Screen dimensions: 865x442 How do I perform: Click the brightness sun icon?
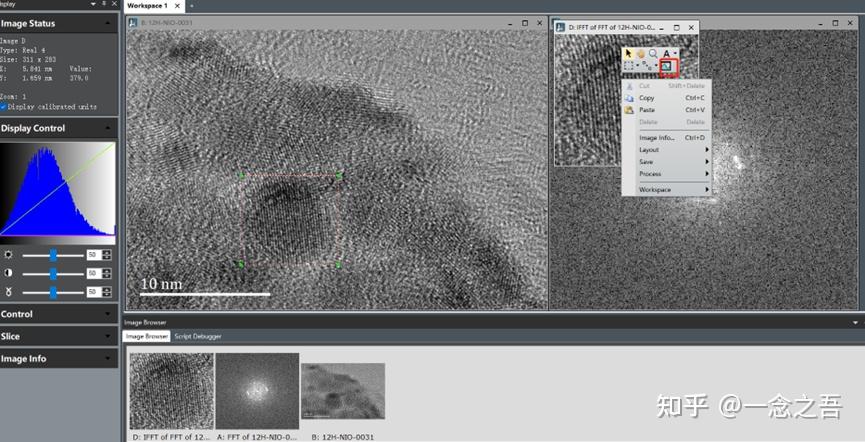click(8, 255)
